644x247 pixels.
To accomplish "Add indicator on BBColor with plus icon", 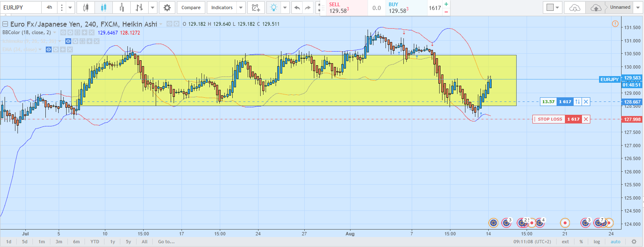I will pos(85,32).
